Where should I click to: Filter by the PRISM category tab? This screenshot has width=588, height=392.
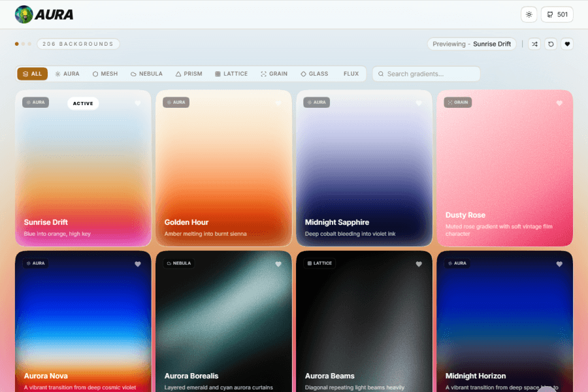tap(189, 74)
